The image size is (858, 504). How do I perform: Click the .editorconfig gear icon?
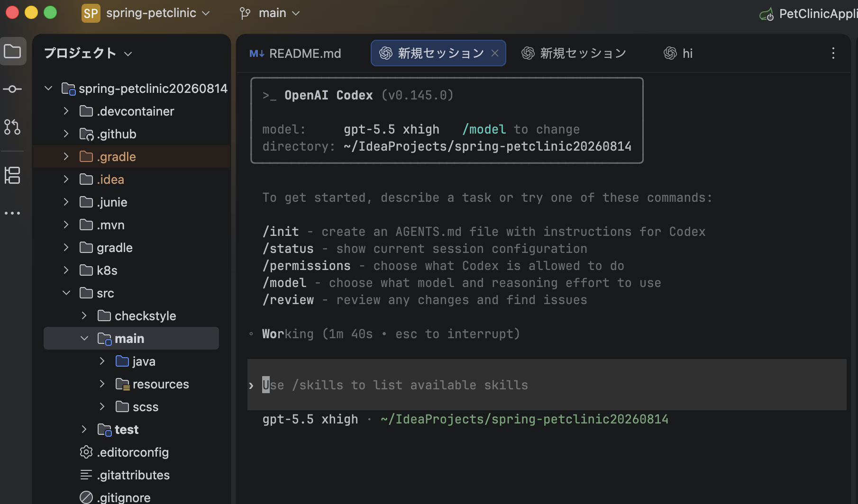tap(86, 452)
